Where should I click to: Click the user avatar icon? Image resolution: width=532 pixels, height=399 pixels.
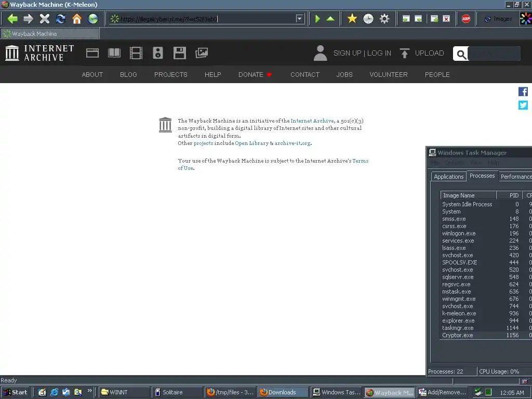click(320, 53)
